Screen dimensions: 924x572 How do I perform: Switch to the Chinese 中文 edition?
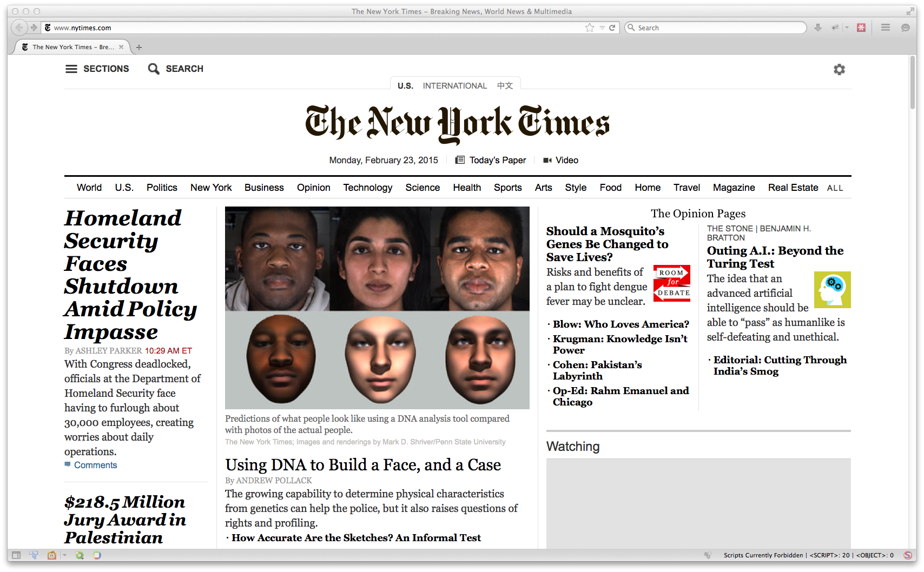pos(505,86)
